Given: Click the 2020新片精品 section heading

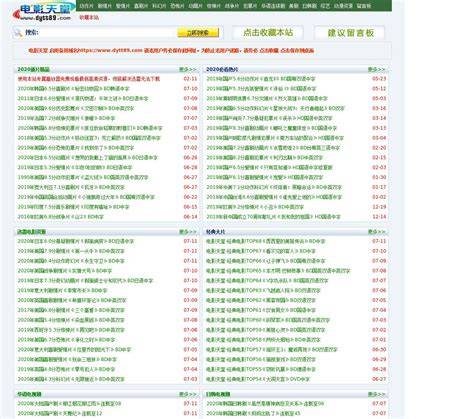Looking at the screenshot, I should coord(33,69).
